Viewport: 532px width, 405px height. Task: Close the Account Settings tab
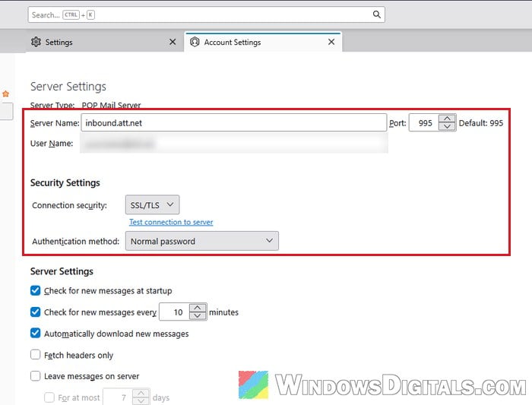(x=331, y=42)
